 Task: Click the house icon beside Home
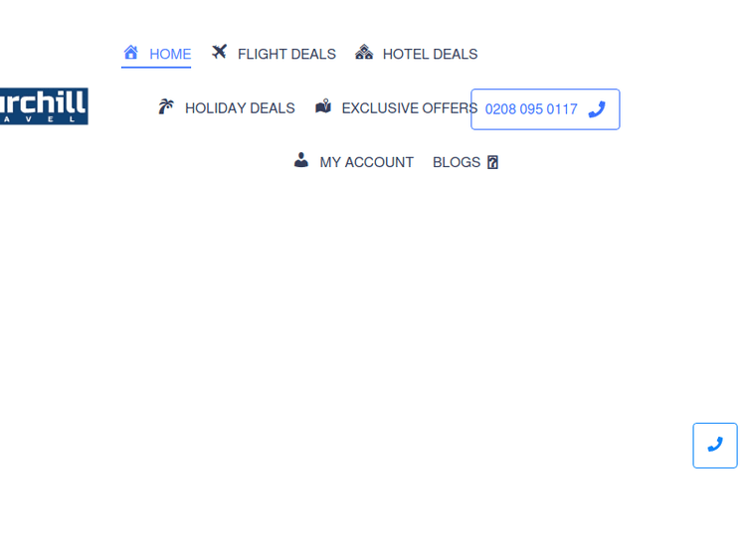point(131,52)
